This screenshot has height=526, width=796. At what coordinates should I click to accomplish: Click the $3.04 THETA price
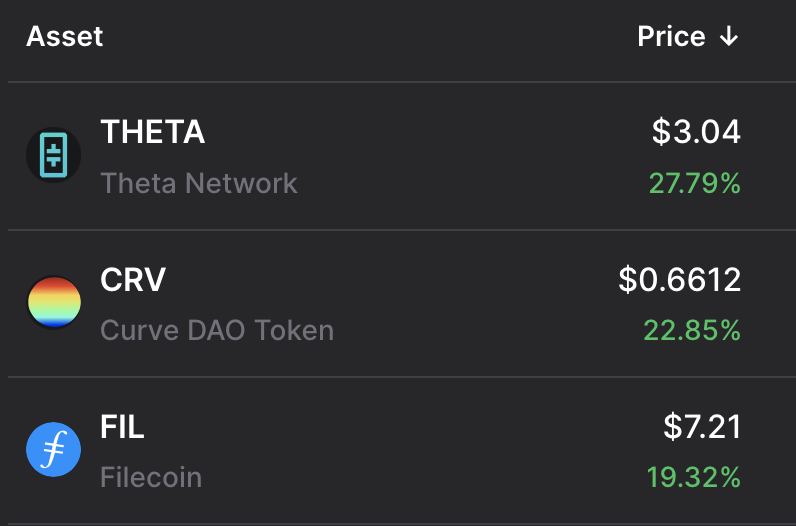click(696, 132)
